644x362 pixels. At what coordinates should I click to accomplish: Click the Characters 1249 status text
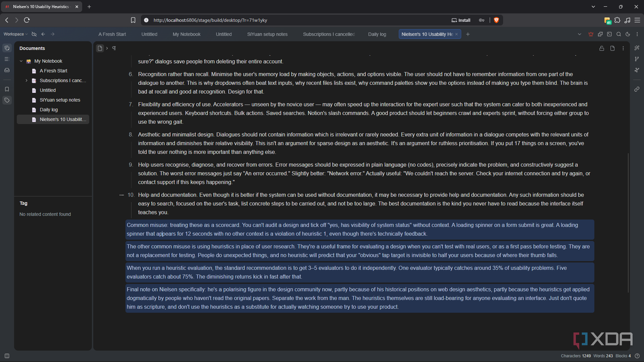tap(576, 356)
